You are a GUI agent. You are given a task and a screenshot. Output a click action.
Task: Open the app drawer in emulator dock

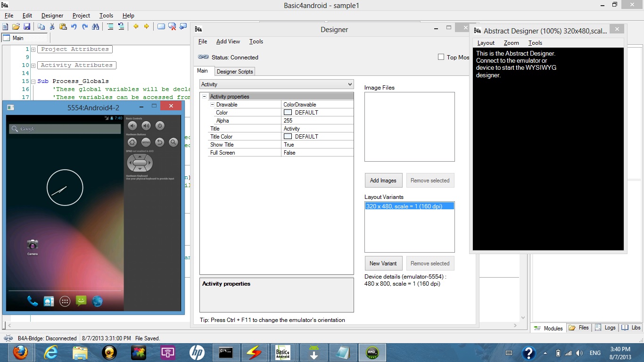65,301
